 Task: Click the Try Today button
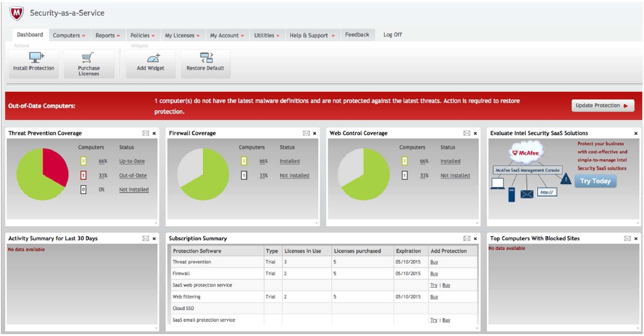tap(595, 181)
